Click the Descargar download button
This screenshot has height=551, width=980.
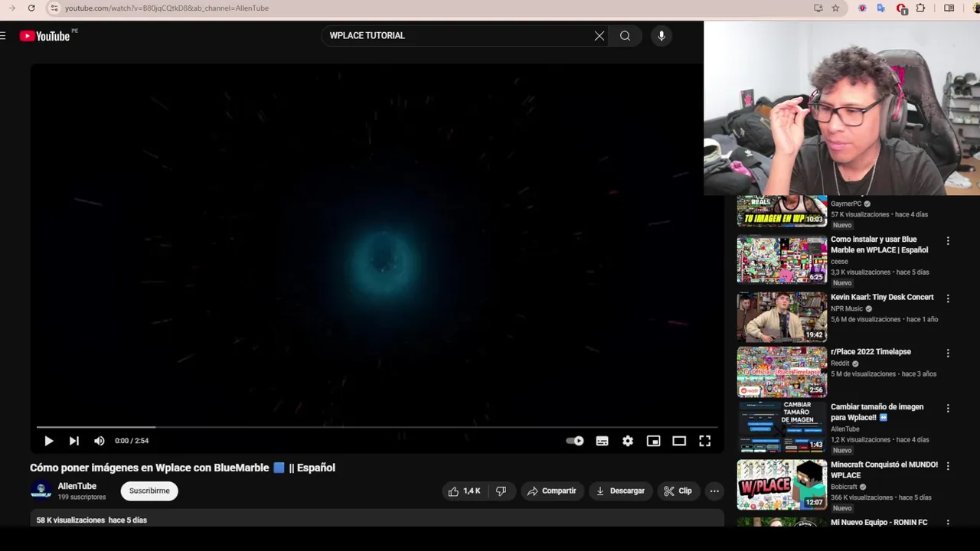(620, 491)
